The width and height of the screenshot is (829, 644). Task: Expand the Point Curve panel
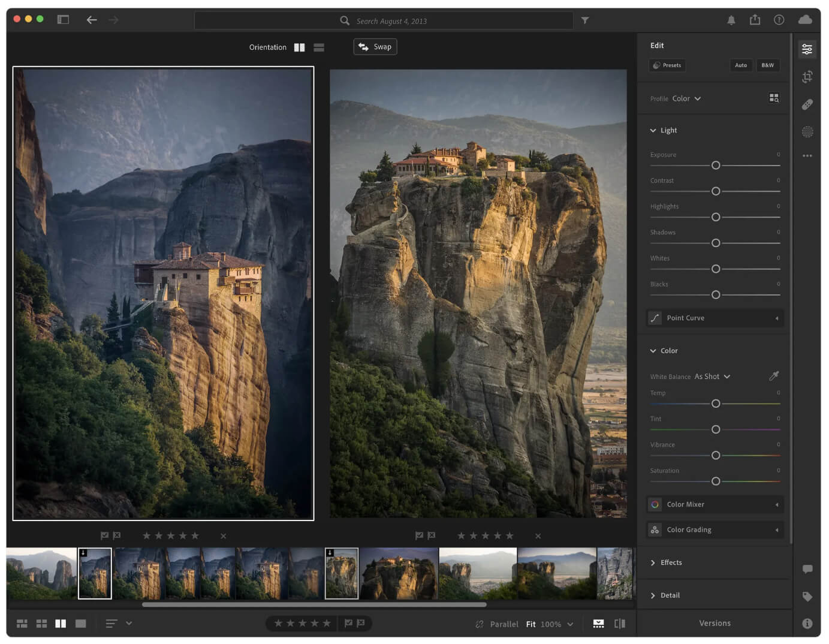[x=715, y=318]
